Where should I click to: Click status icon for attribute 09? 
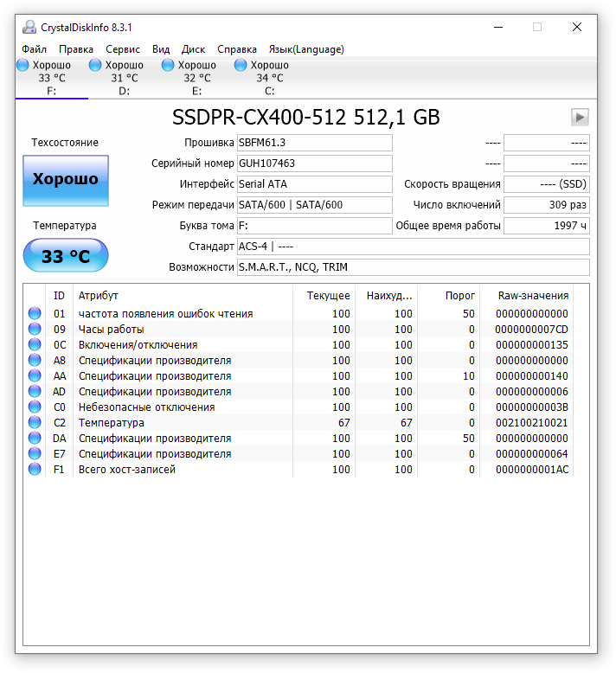(x=35, y=329)
